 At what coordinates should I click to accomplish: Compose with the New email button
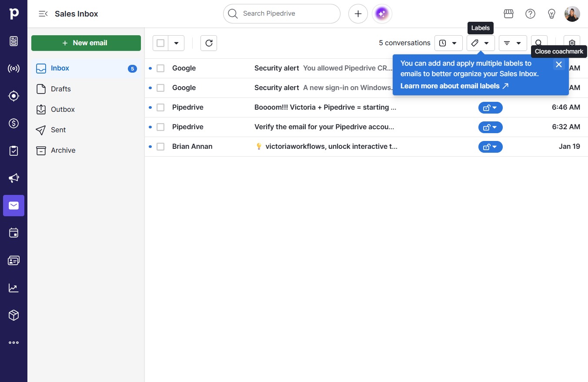click(x=86, y=43)
